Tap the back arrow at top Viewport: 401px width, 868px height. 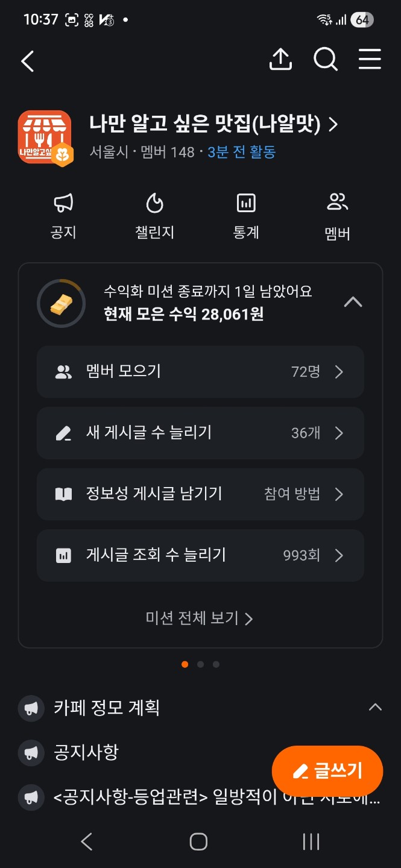pyautogui.click(x=28, y=61)
